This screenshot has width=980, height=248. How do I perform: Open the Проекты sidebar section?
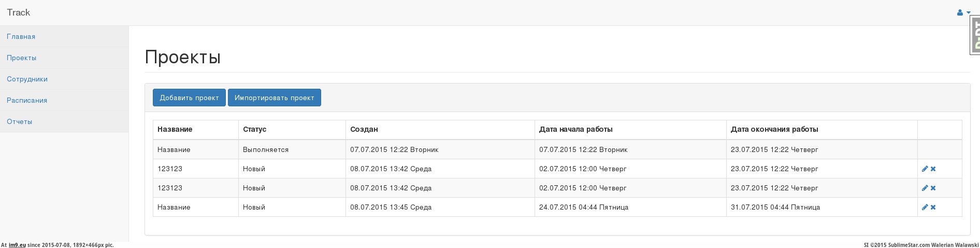(22, 58)
